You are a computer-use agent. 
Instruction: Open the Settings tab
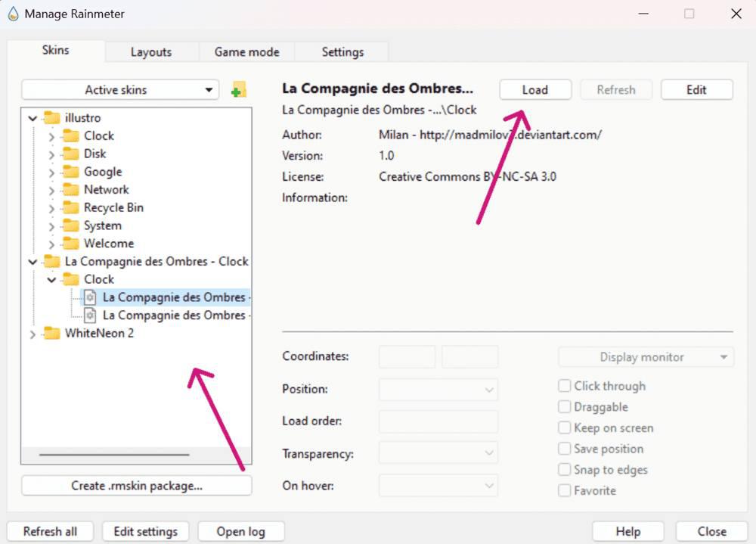tap(342, 52)
